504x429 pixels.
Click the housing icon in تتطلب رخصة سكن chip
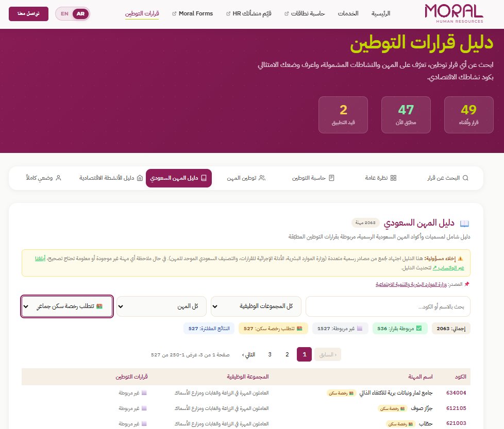coord(299,328)
